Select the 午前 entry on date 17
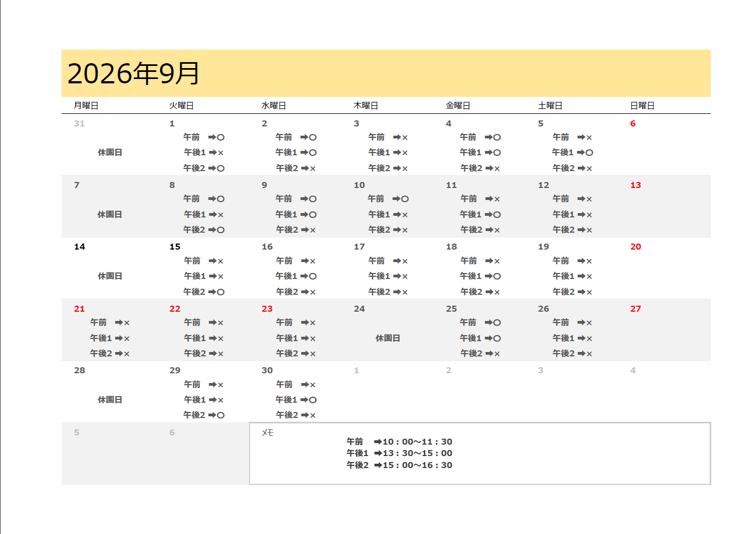The image size is (756, 534). click(x=388, y=261)
